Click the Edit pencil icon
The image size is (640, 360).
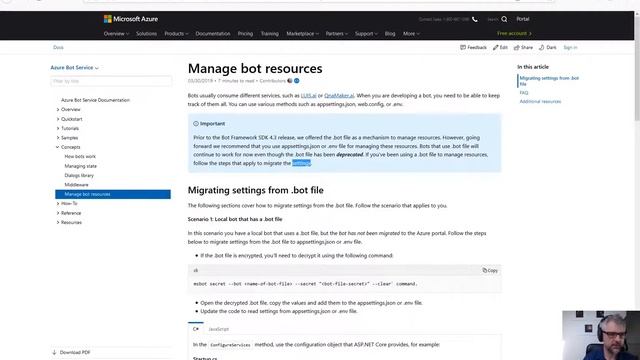tap(496, 47)
